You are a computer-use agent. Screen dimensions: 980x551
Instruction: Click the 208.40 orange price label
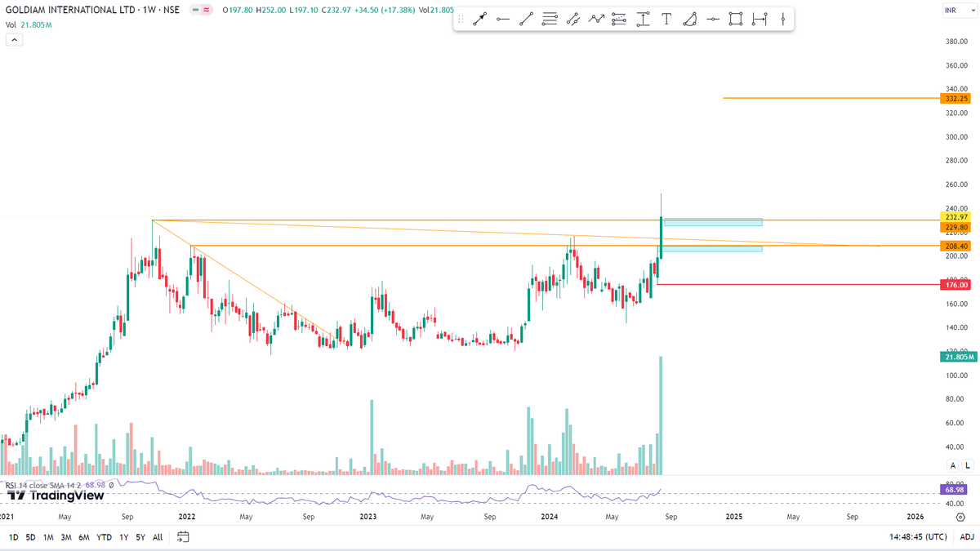[955, 246]
